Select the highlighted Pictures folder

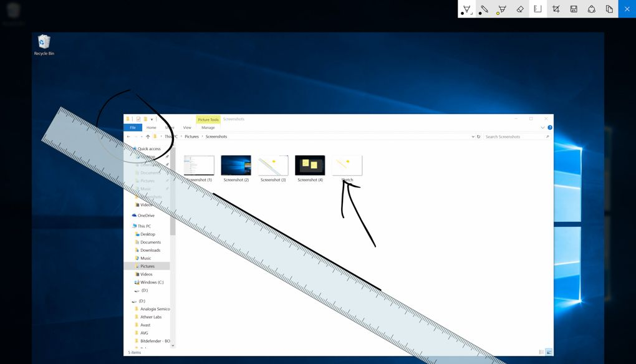147,266
